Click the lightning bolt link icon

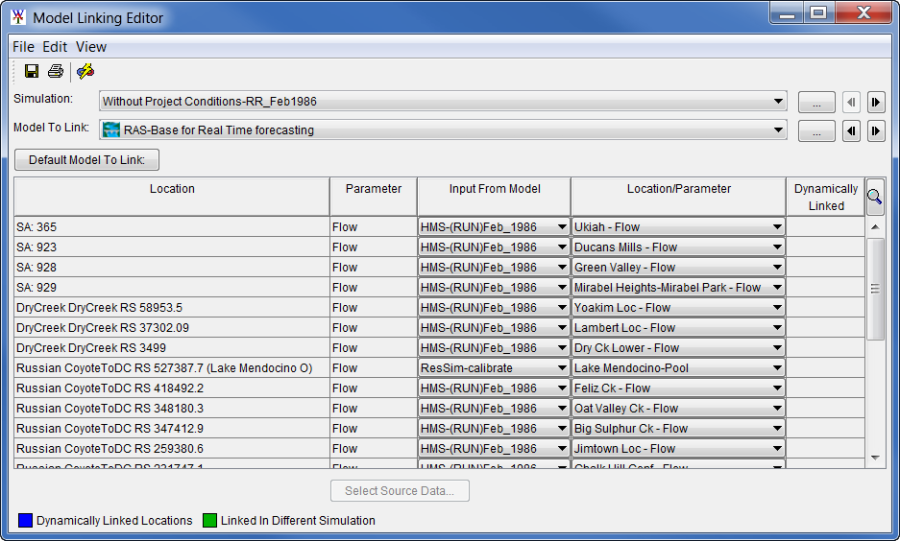click(86, 71)
